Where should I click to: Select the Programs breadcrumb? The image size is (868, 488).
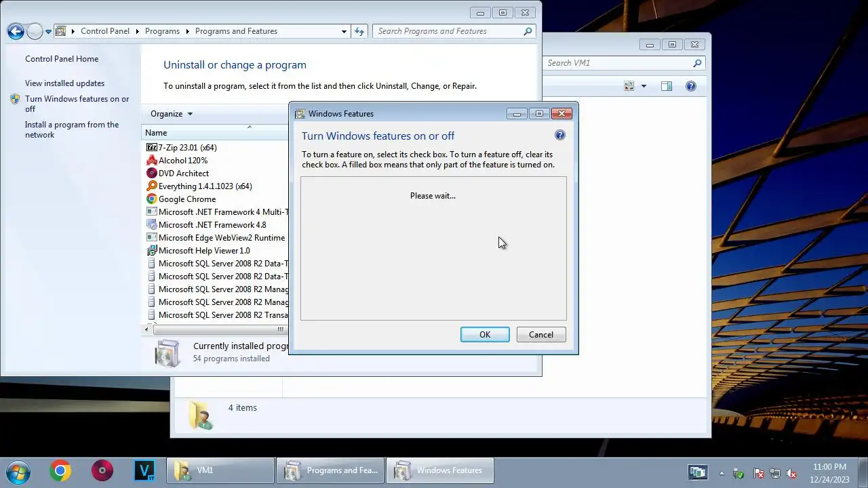click(162, 31)
